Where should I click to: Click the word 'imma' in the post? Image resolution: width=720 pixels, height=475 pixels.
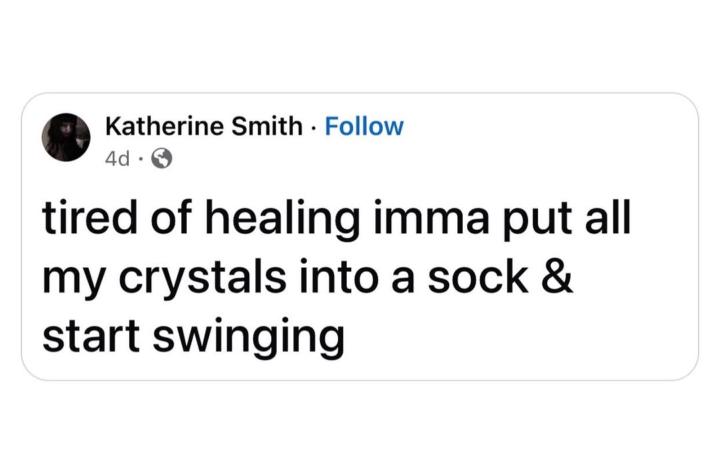coord(430,219)
